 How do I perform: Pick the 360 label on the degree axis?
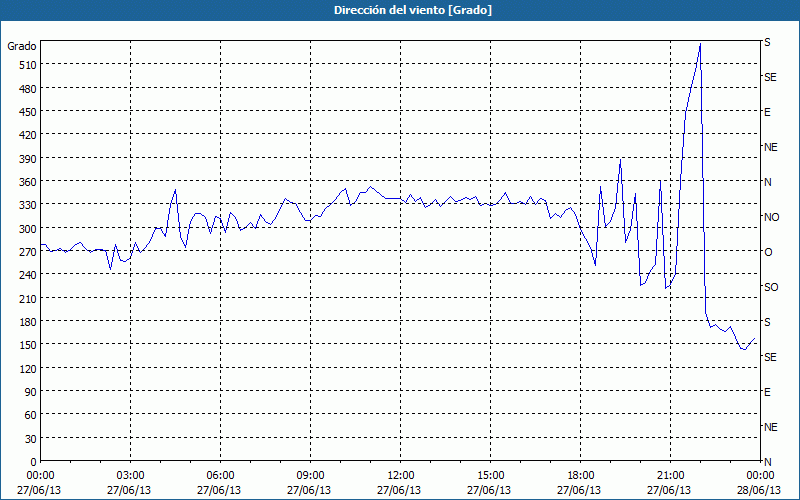point(29,182)
